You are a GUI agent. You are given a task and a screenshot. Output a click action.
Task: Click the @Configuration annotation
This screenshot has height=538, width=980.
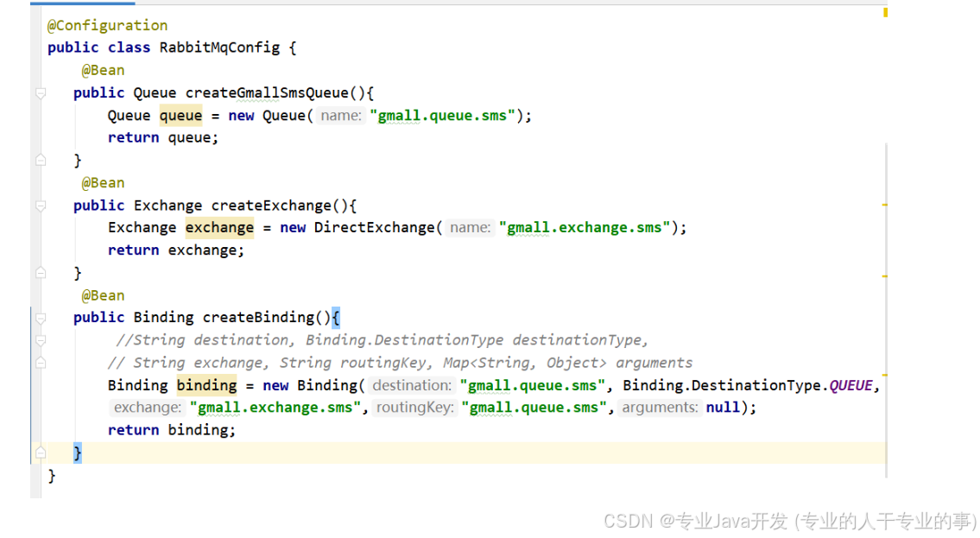[108, 26]
